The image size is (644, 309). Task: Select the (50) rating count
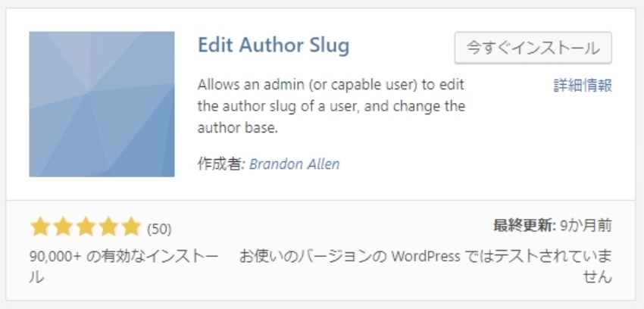click(x=159, y=229)
